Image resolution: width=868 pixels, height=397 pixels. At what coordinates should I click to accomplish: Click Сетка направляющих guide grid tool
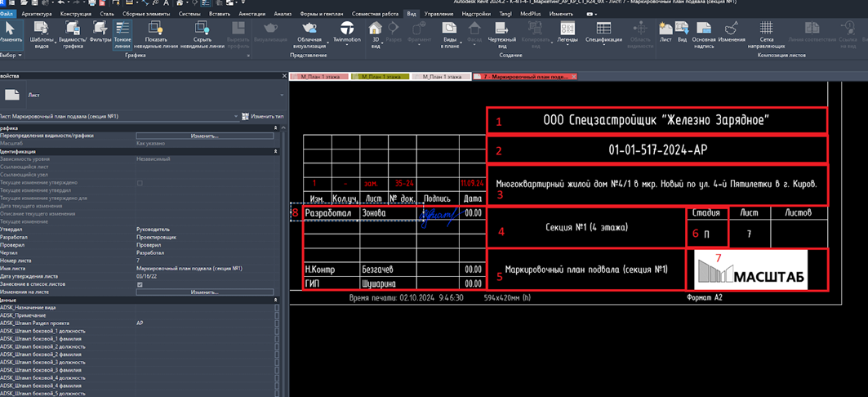[x=766, y=35]
